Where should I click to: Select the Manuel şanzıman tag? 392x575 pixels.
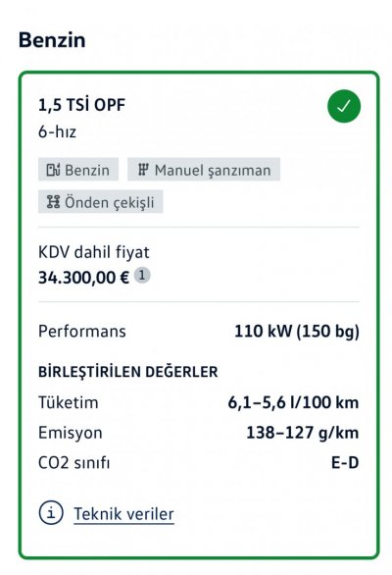coord(204,170)
